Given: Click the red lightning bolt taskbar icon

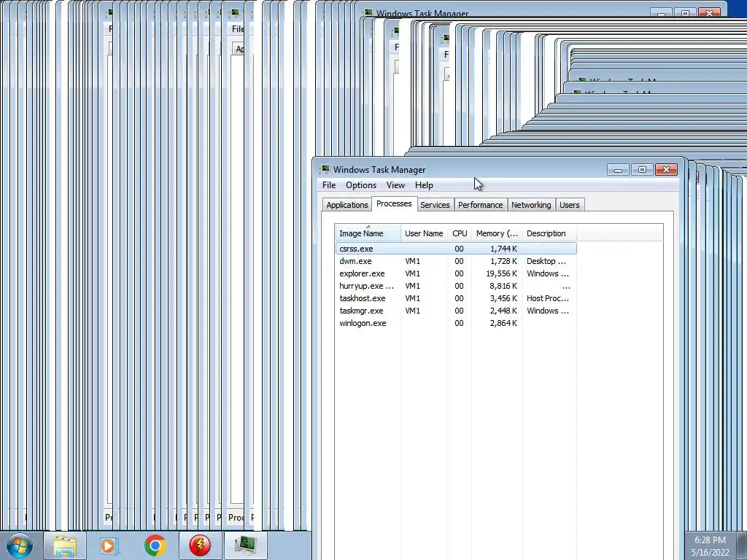Looking at the screenshot, I should tap(200, 545).
